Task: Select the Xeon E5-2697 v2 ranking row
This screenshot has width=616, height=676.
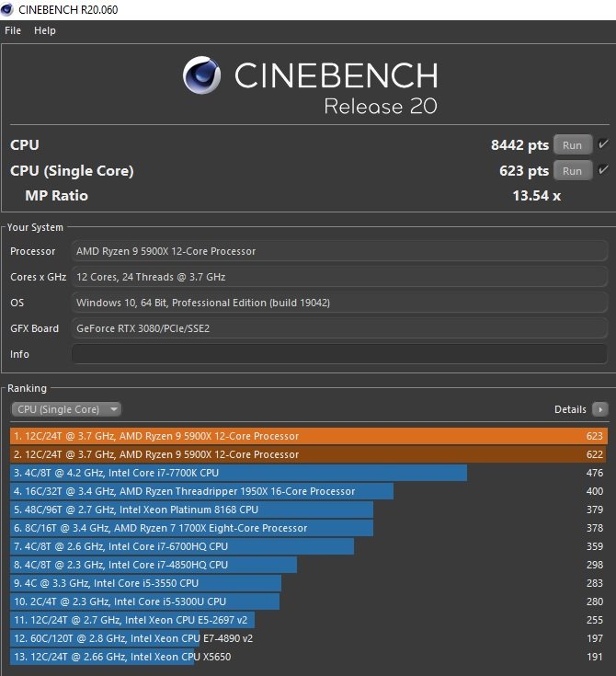Action: tap(309, 620)
